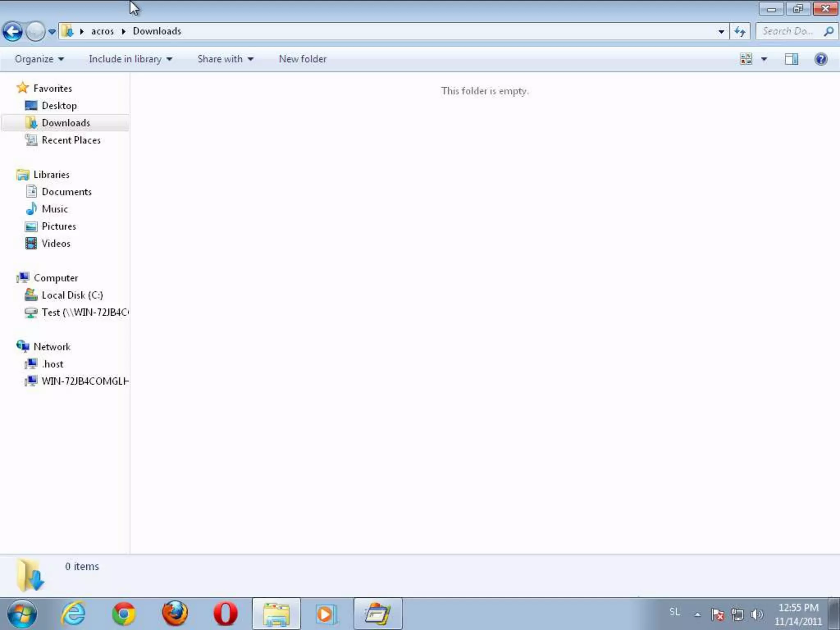Image resolution: width=840 pixels, height=630 pixels.
Task: Open recent pages dropdown near Back button
Action: tap(52, 32)
